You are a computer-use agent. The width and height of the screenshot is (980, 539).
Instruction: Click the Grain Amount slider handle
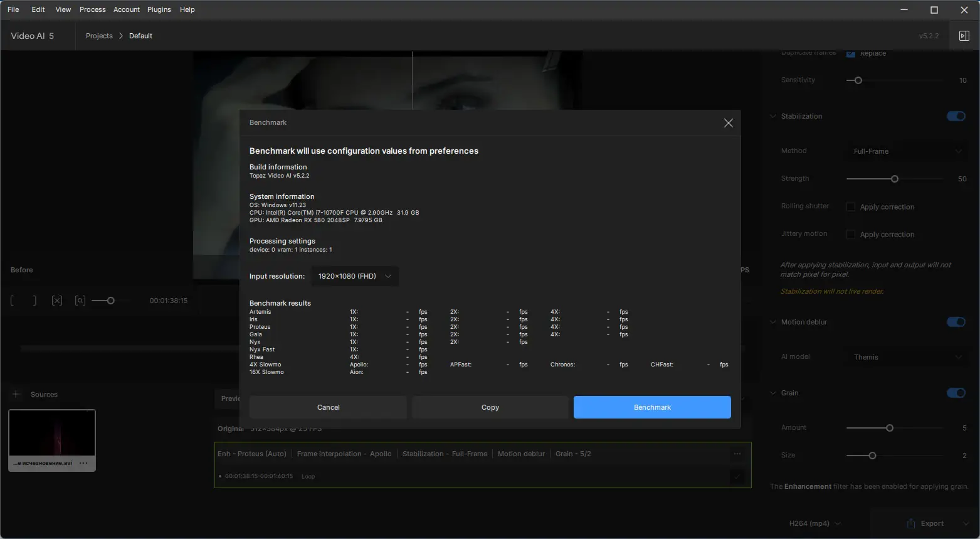coord(888,427)
